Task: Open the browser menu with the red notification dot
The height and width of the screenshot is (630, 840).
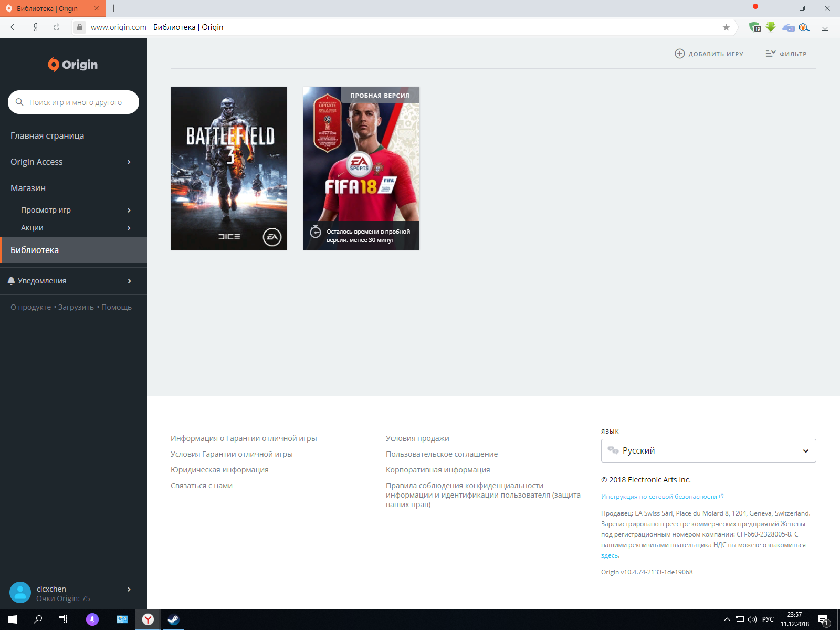Action: 753,8
